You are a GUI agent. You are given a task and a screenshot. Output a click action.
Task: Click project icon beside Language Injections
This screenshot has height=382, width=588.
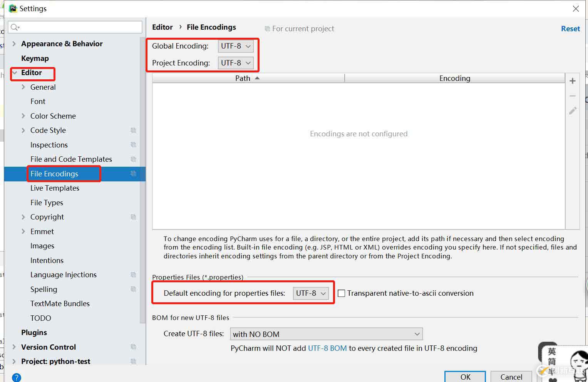(x=133, y=275)
